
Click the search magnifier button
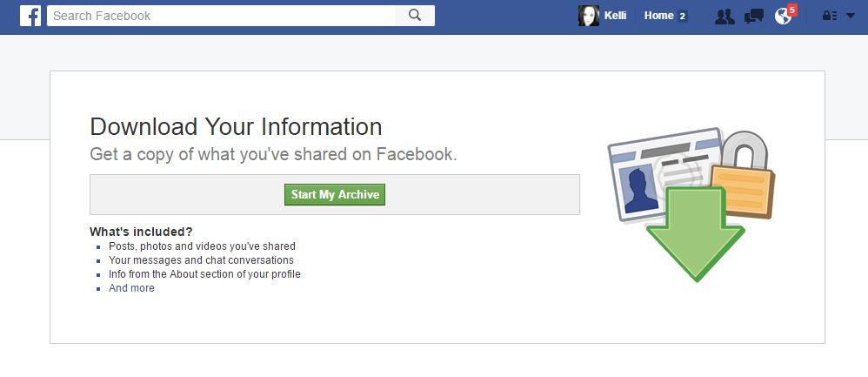(415, 16)
